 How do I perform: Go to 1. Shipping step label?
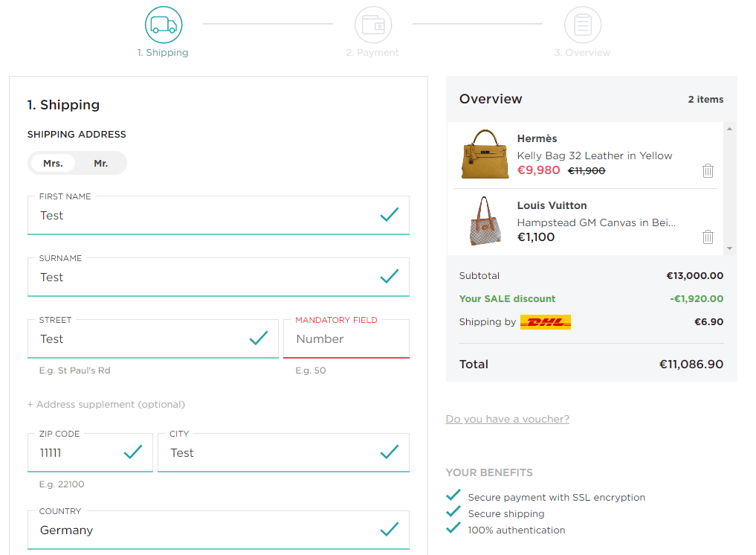(163, 53)
